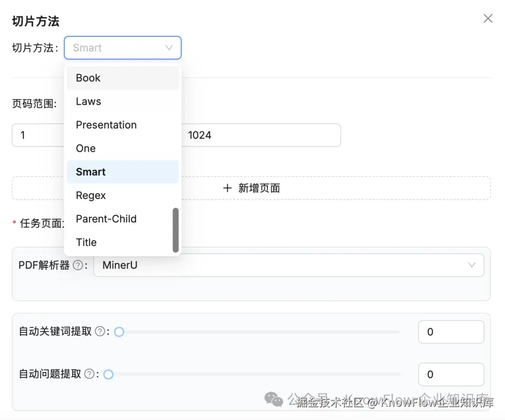Click the 新增页面 button
The image size is (505, 420).
tap(251, 188)
